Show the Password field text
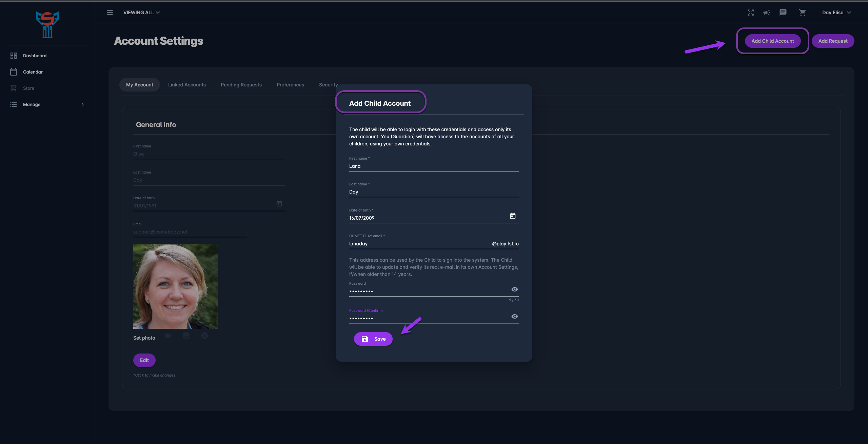868x444 pixels. [514, 289]
